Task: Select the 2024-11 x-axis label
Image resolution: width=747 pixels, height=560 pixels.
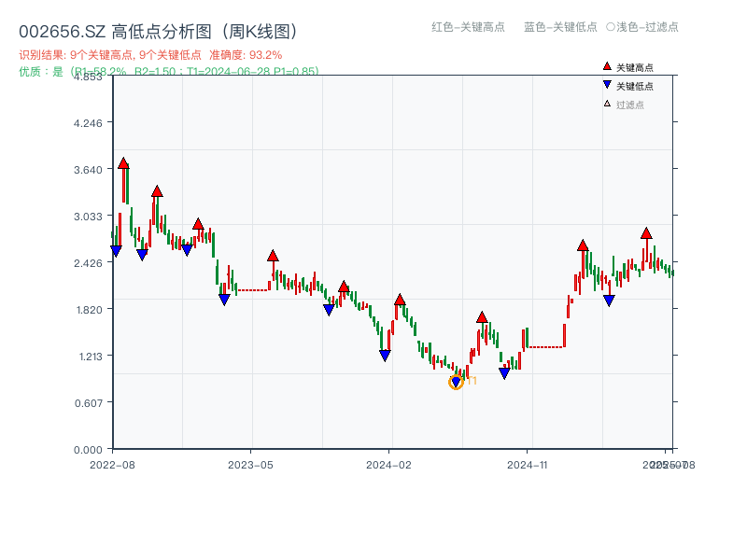Action: 527,464
